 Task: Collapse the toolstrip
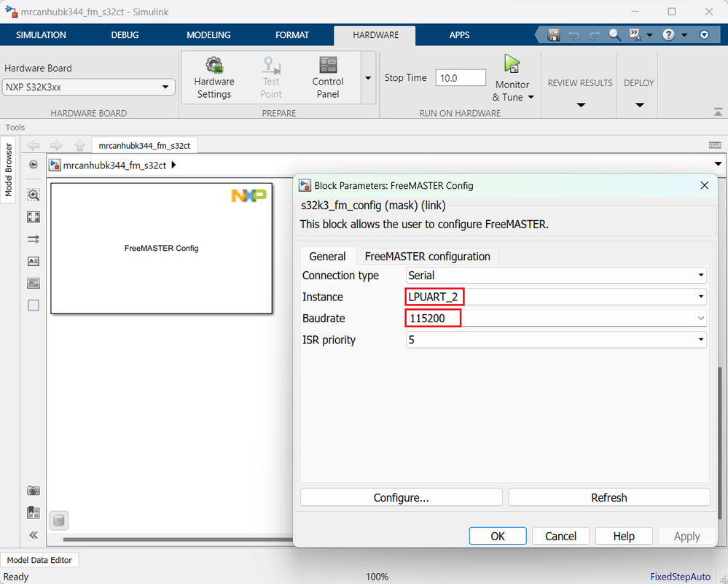[718, 112]
